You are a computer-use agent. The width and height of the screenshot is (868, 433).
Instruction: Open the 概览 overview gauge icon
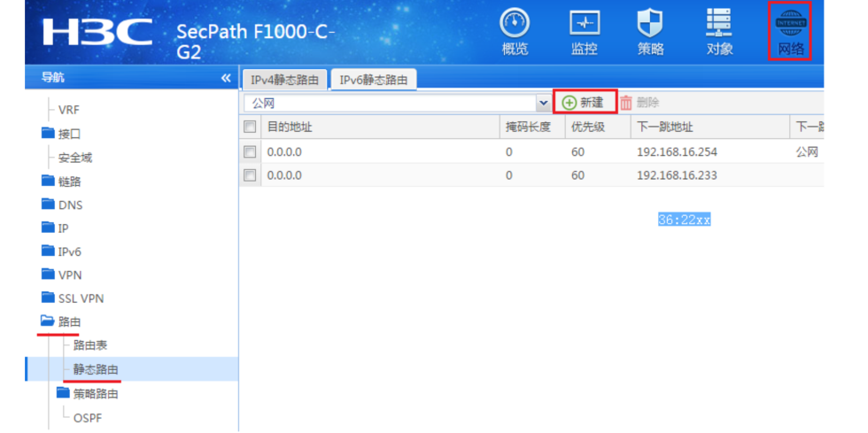click(515, 23)
